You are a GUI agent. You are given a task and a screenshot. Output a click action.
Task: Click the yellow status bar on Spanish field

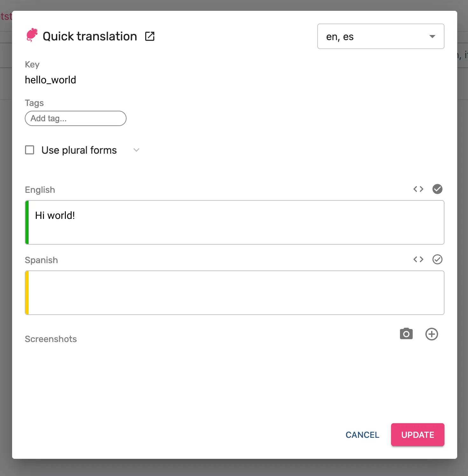click(27, 292)
